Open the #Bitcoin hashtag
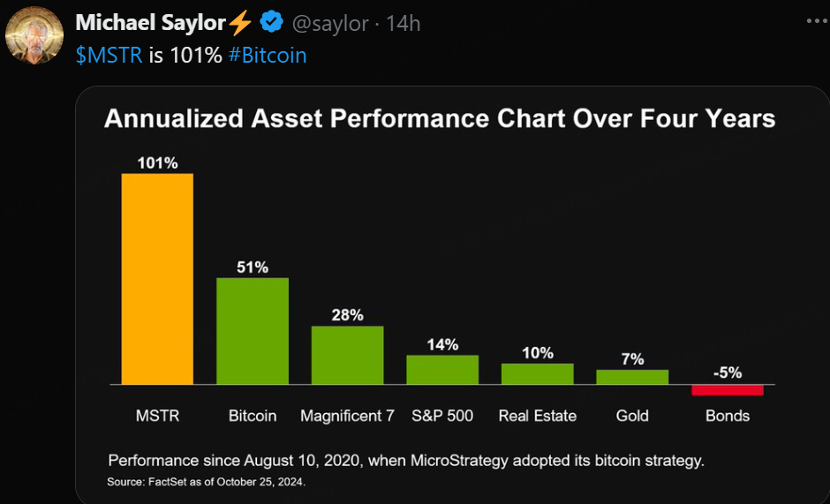The height and width of the screenshot is (504, 830). 267,55
